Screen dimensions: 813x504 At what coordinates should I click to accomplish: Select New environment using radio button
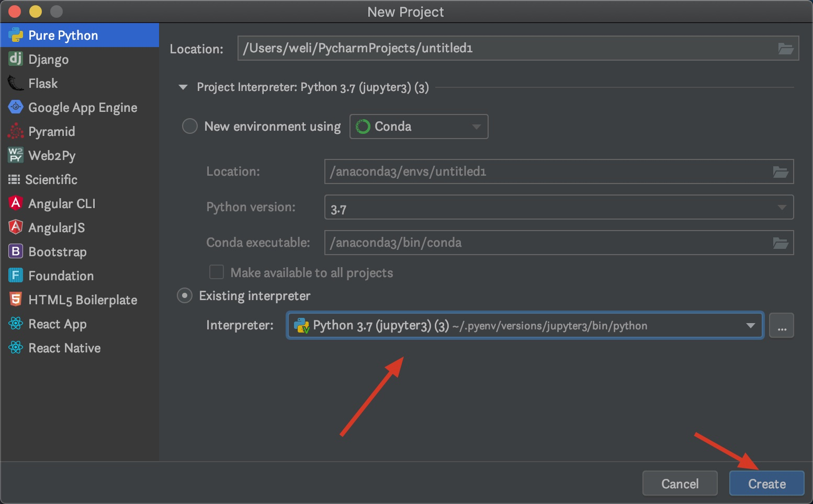(x=189, y=126)
